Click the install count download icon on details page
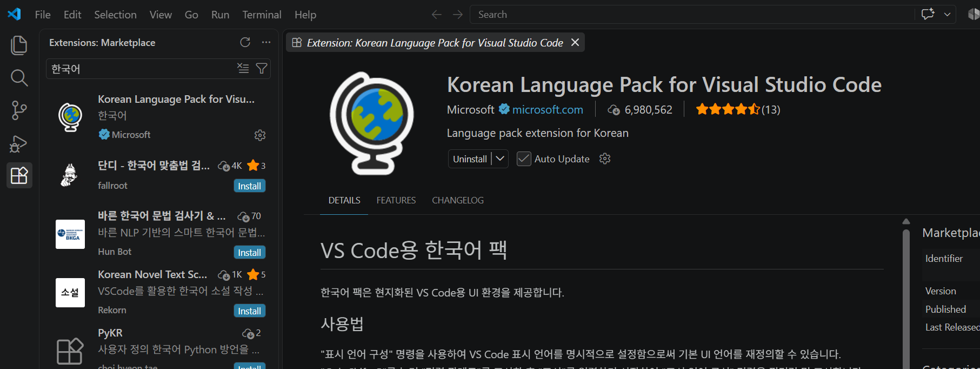 [614, 110]
